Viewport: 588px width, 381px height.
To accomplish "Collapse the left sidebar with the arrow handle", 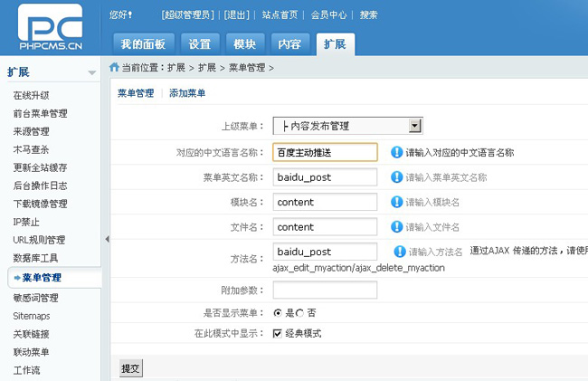I will coord(107,239).
